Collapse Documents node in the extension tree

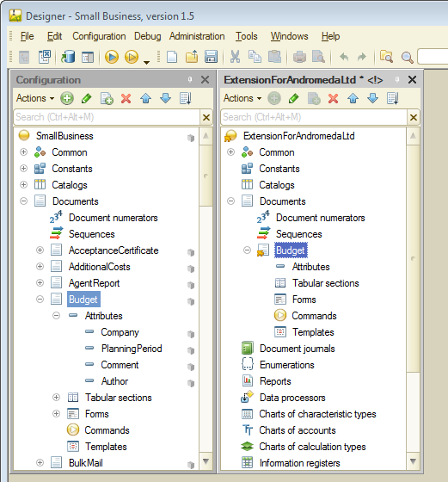coord(230,201)
